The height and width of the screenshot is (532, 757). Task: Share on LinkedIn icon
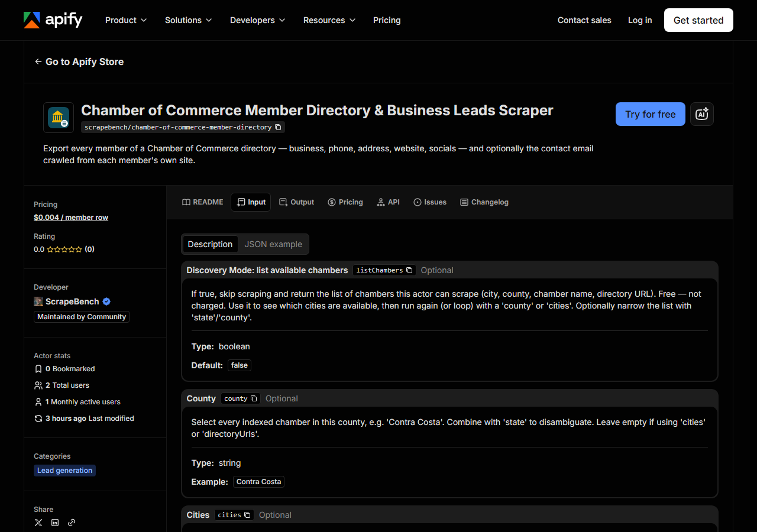click(55, 523)
